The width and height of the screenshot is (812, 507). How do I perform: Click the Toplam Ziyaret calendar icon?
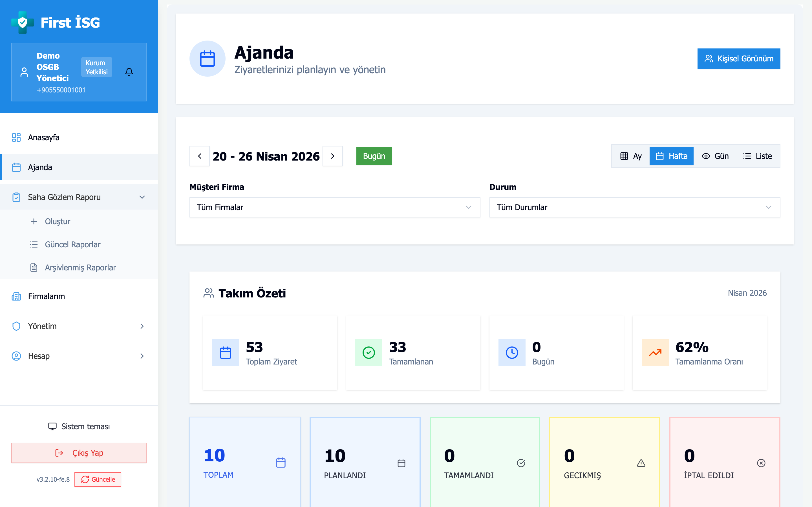pos(226,352)
